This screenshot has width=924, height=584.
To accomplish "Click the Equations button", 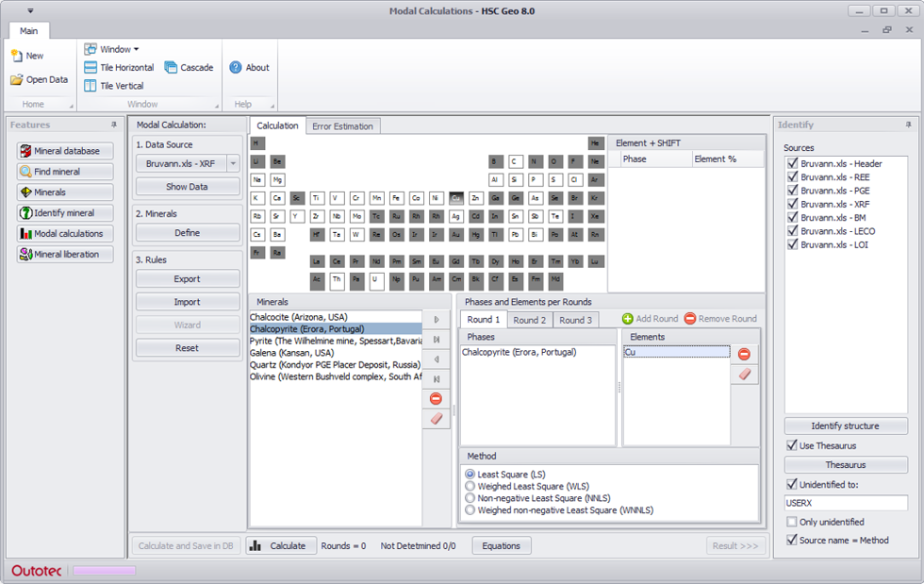I will click(x=501, y=545).
